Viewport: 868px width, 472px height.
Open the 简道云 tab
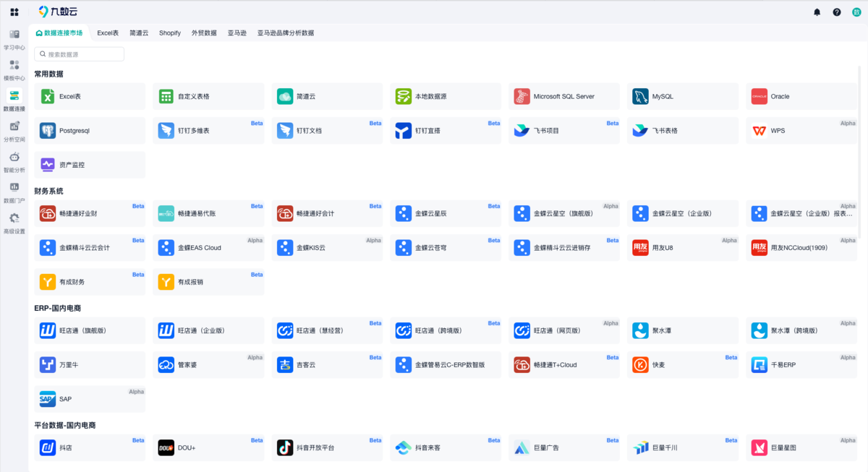point(139,33)
